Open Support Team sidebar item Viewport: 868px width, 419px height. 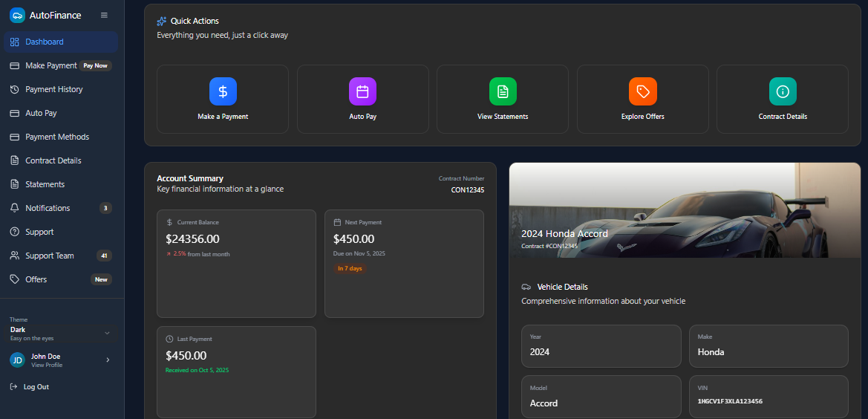[49, 256]
